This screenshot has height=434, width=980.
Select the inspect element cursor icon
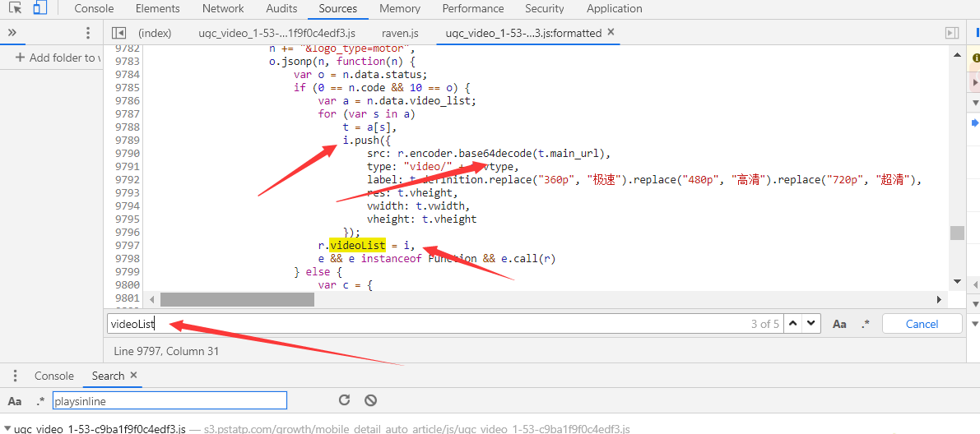point(16,8)
